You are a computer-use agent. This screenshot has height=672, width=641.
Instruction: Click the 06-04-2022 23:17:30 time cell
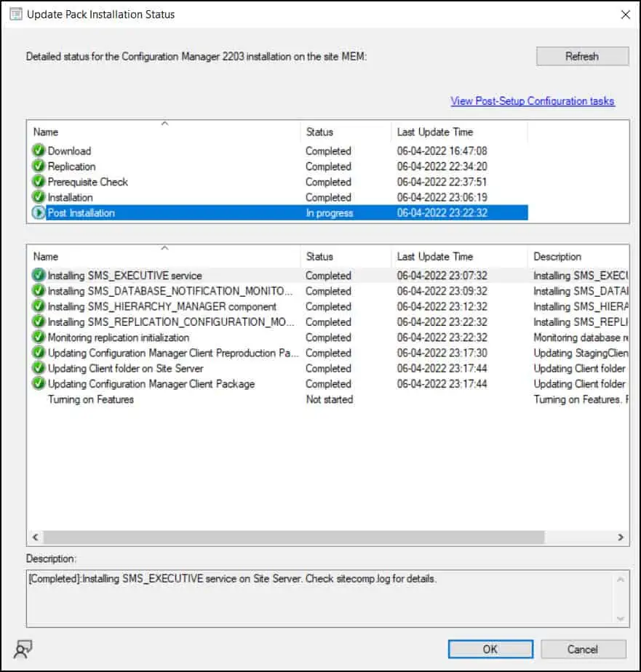pos(442,353)
